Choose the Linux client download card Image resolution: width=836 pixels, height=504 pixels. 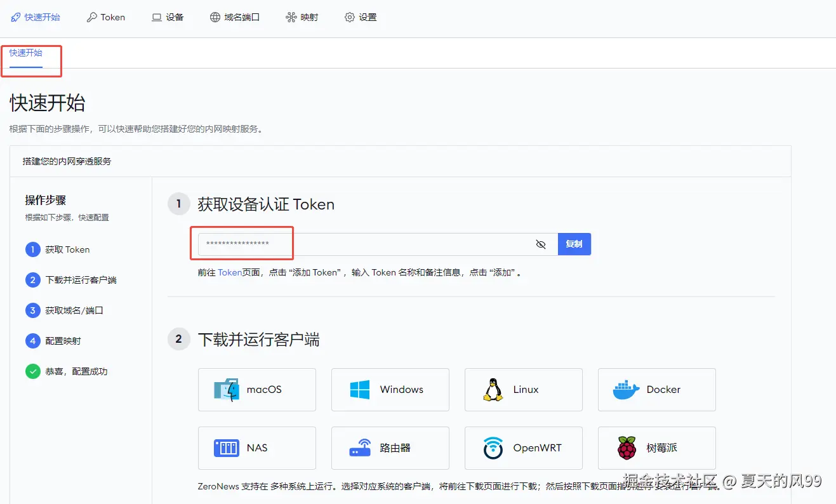pyautogui.click(x=524, y=390)
